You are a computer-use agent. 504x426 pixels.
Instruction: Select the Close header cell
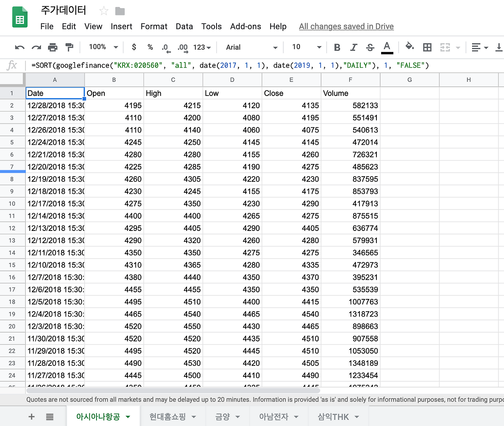pos(291,93)
